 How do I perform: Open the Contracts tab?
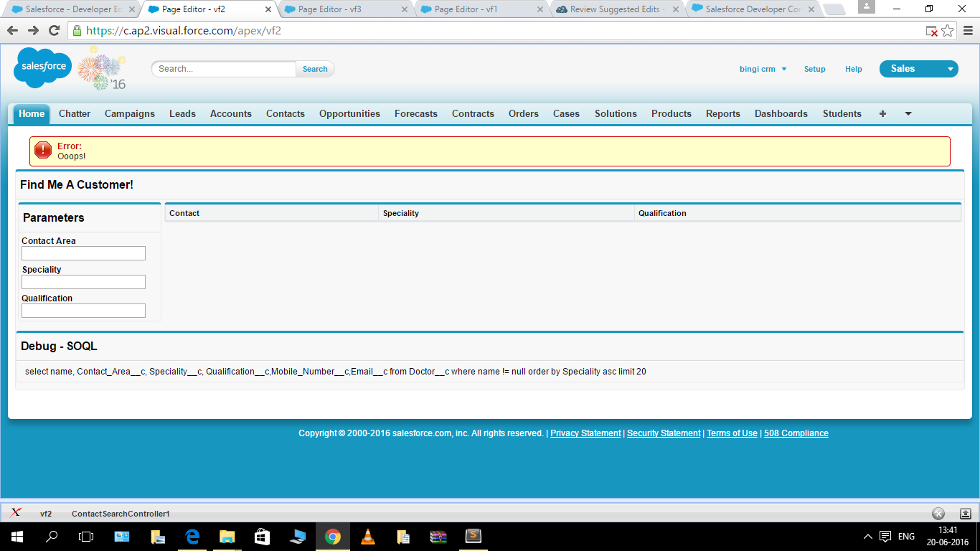[x=473, y=113]
